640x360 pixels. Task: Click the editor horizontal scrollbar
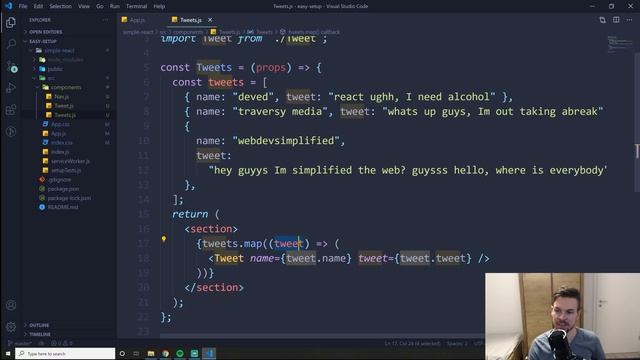click(x=322, y=336)
